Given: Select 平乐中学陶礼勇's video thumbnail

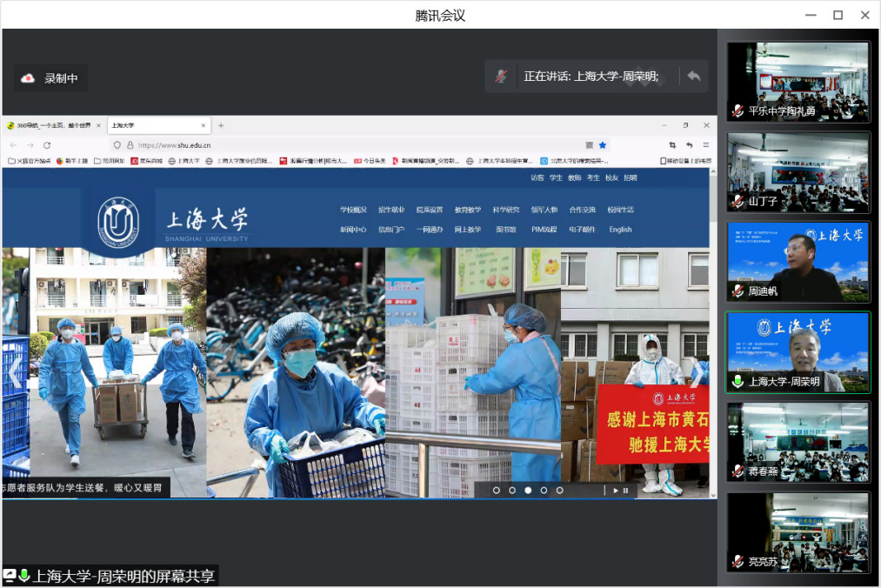Looking at the screenshot, I should pyautogui.click(x=798, y=82).
